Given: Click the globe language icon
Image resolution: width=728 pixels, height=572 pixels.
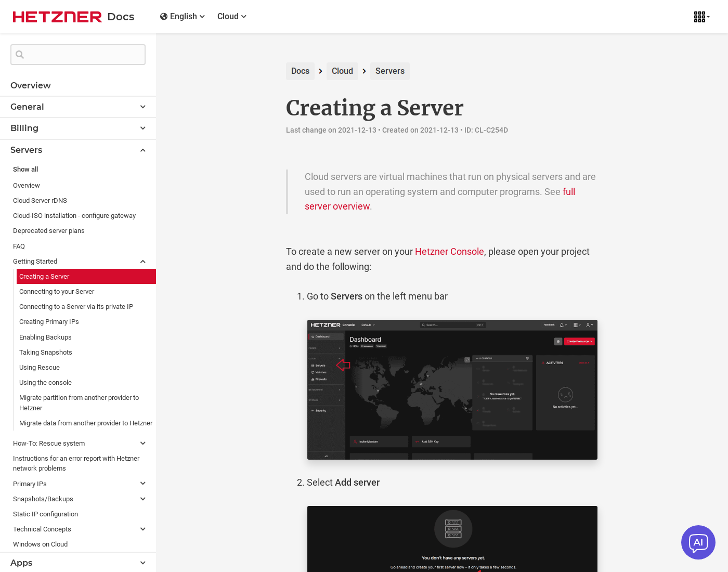Looking at the screenshot, I should tap(164, 17).
